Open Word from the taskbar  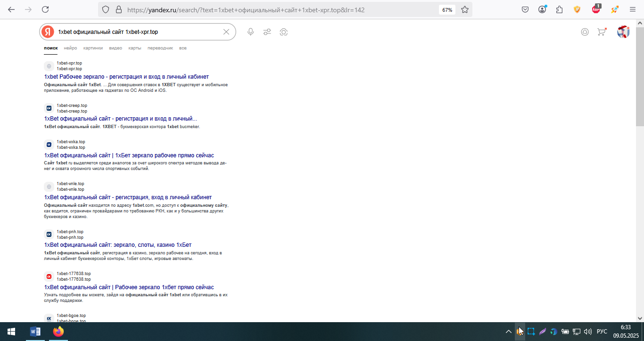pyautogui.click(x=35, y=332)
